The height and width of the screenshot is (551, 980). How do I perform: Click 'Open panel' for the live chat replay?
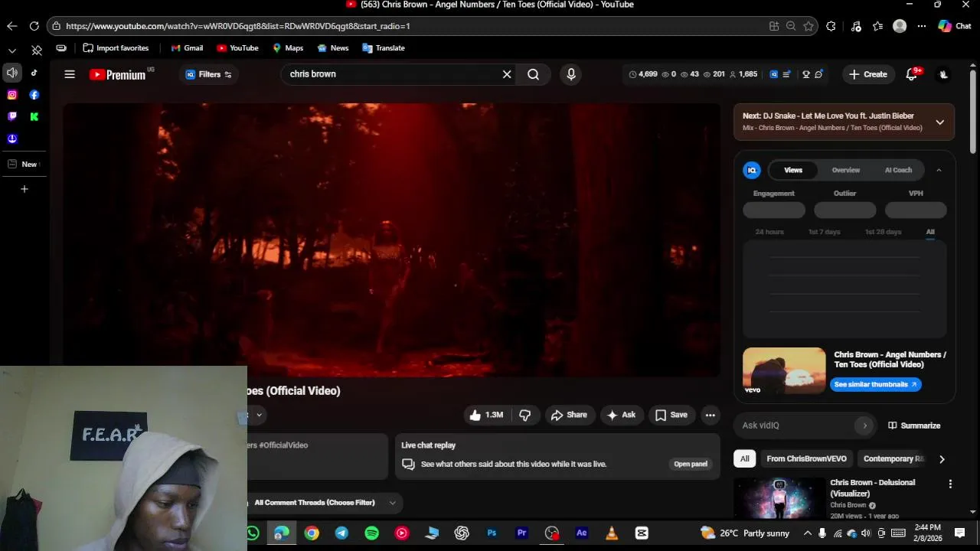691,464
